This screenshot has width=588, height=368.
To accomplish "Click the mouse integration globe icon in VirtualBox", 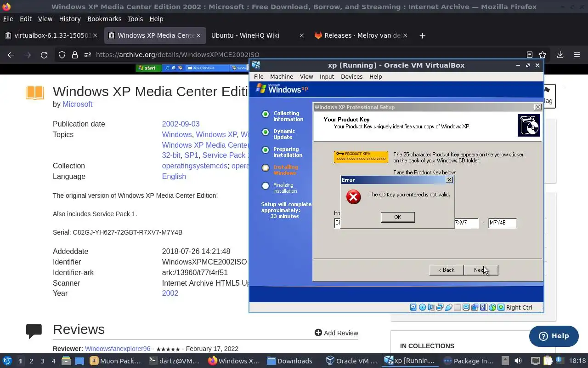I will 492,307.
